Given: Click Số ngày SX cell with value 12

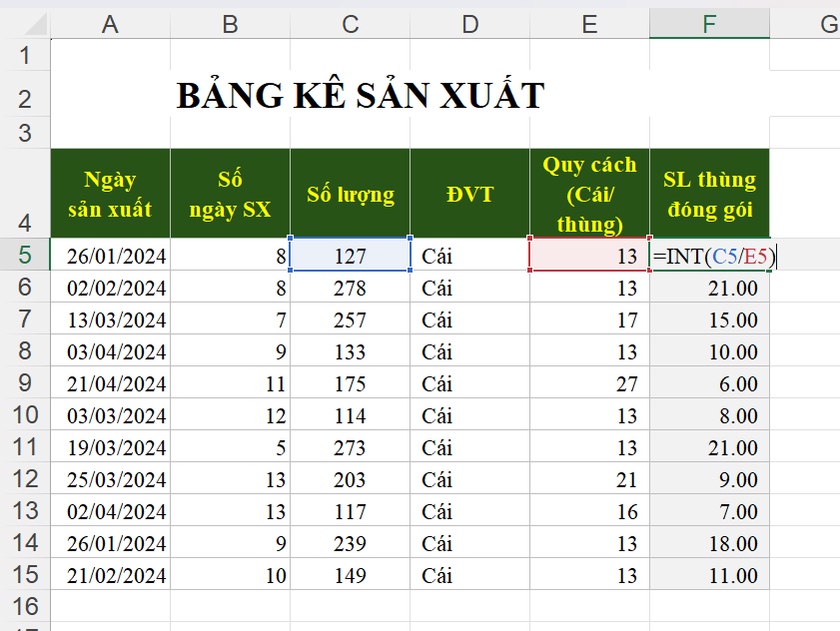Looking at the screenshot, I should (231, 414).
